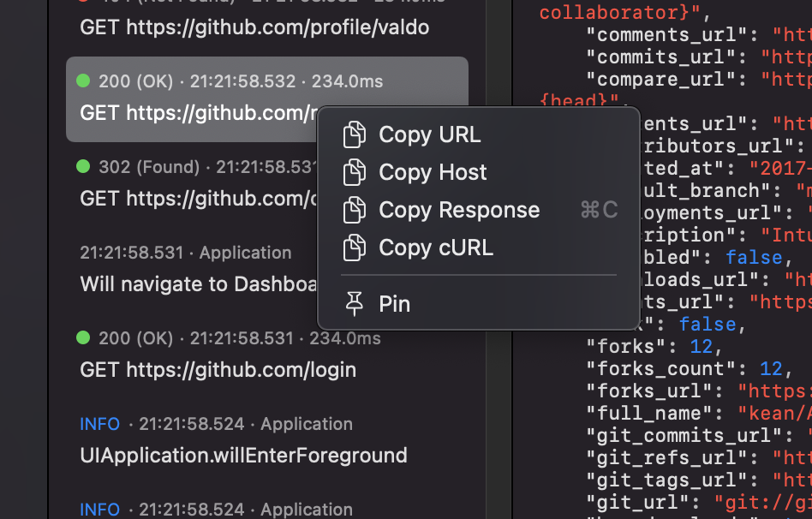Click the pushpin icon next to Pin

click(355, 304)
